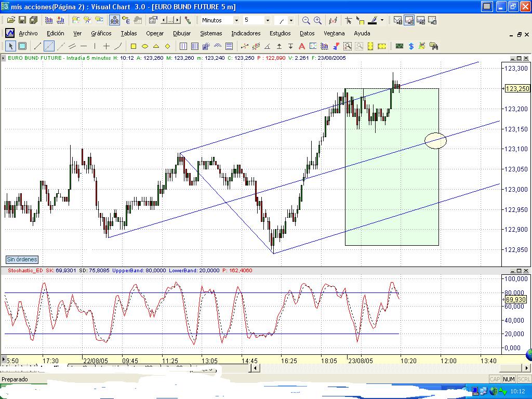The width and height of the screenshot is (532, 399).
Task: Expand the chart header triangle next to EURO BUND
Action: point(4,58)
